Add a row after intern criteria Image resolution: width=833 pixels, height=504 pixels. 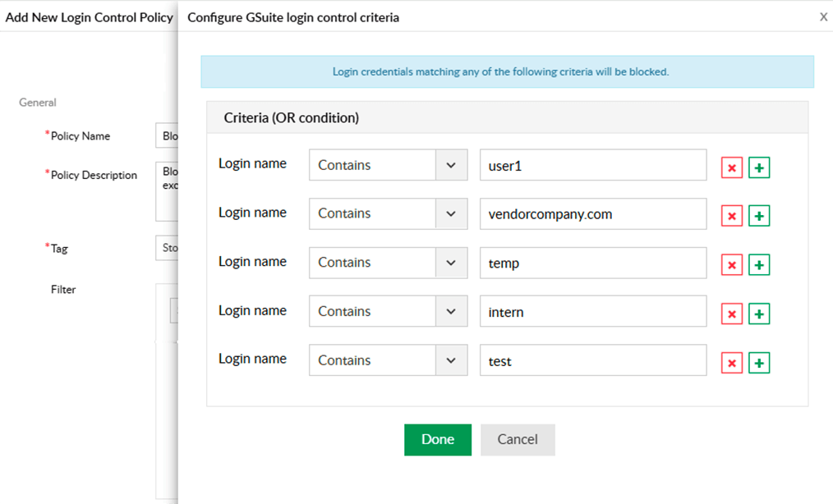coord(759,314)
